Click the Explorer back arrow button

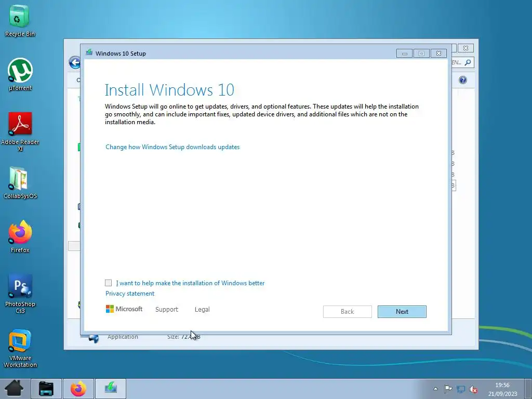[75, 62]
